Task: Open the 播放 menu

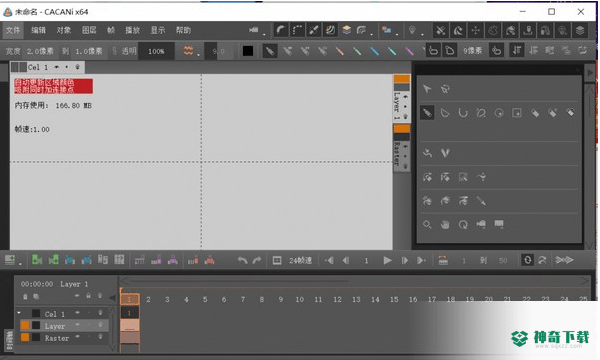Action: [x=132, y=30]
